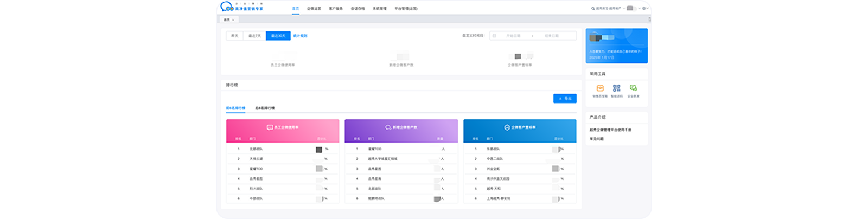868x219 pixels.
Task: Open the 企微运营 menu in top navigation
Action: (x=314, y=9)
